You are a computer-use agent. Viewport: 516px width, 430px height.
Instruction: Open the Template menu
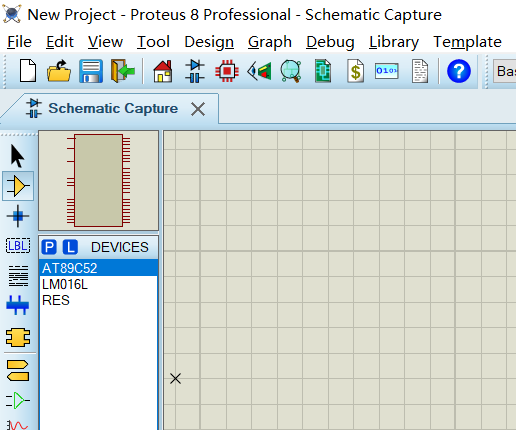[467, 42]
